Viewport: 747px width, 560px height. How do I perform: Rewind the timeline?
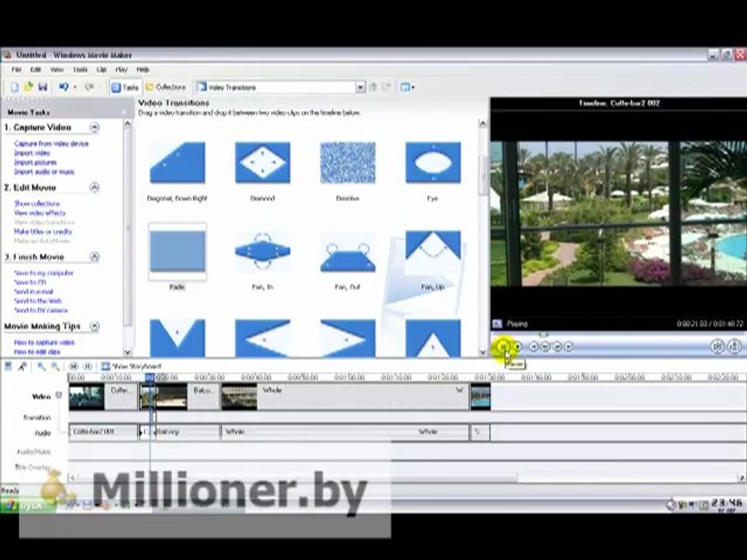[x=73, y=366]
